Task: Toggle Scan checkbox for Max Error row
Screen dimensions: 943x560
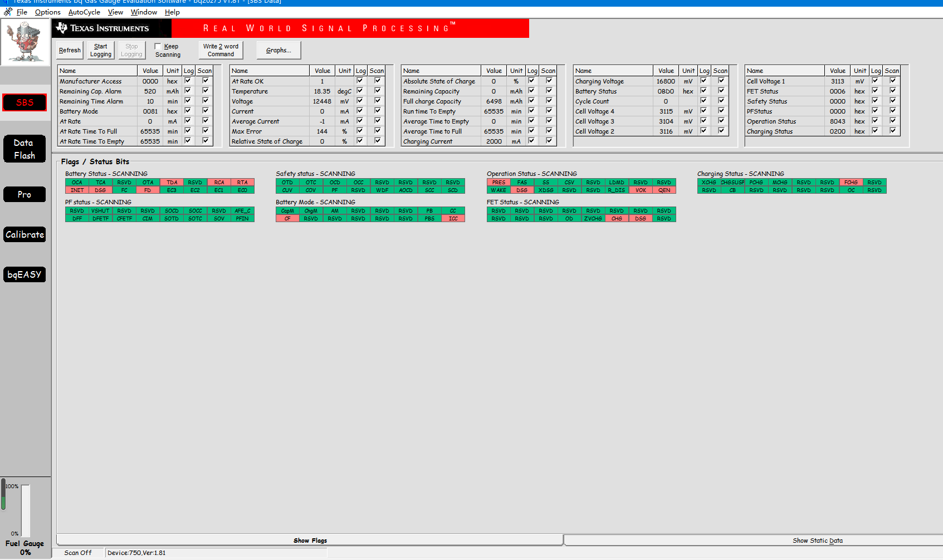Action: pos(378,131)
